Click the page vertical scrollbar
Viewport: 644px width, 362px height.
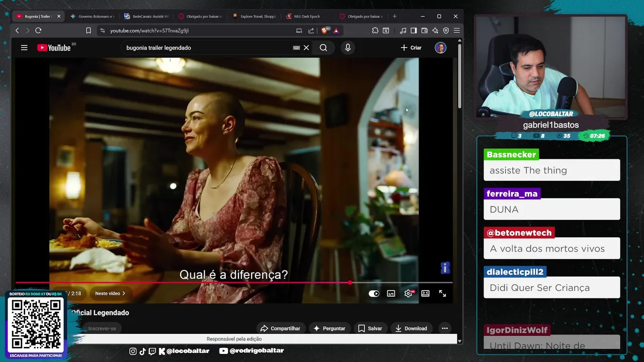[459, 75]
